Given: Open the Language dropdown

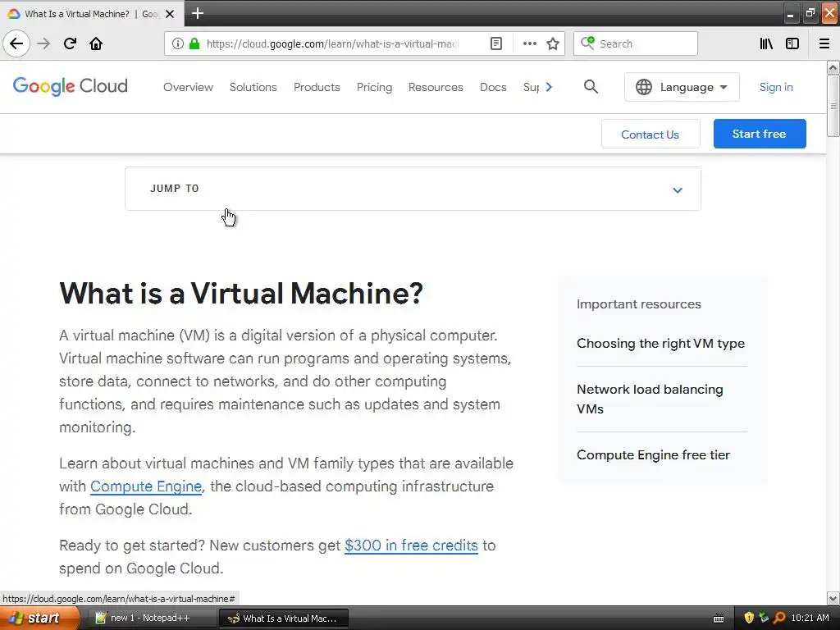Looking at the screenshot, I should (x=682, y=87).
